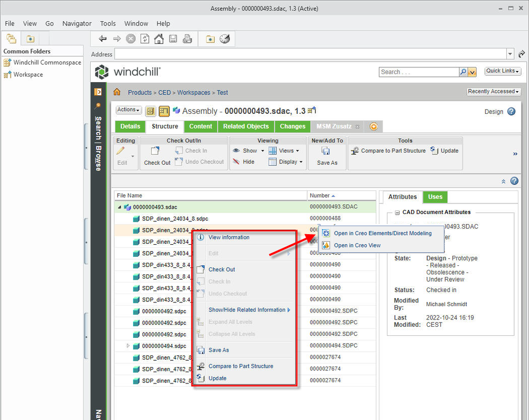Click the browser Back arrow icon

[x=103, y=39]
